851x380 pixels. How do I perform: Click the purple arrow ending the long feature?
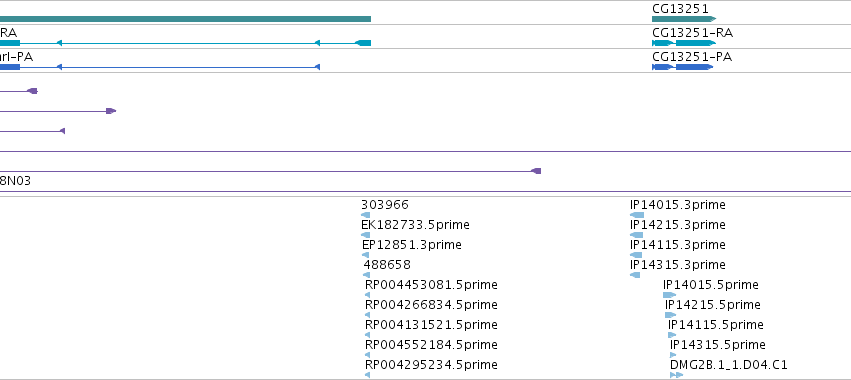(x=536, y=171)
